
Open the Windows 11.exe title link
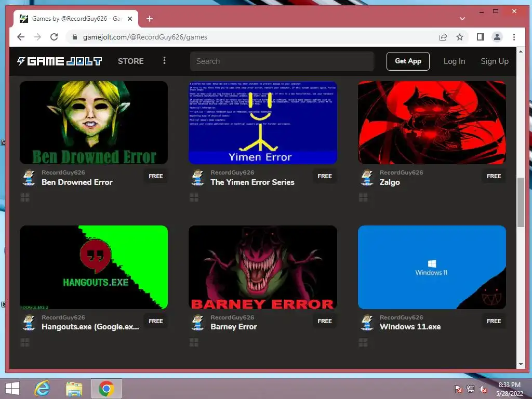click(x=410, y=327)
